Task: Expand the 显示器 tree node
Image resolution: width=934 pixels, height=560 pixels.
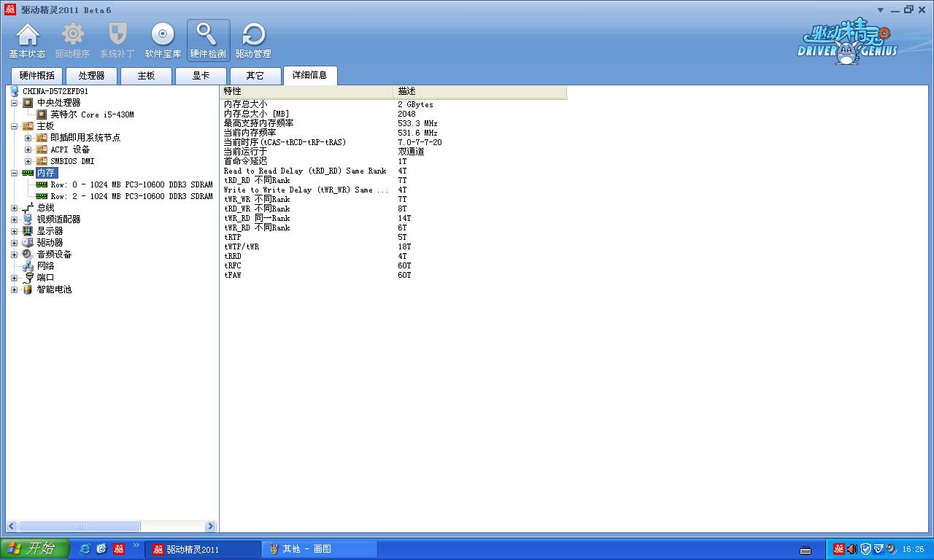Action: point(14,231)
